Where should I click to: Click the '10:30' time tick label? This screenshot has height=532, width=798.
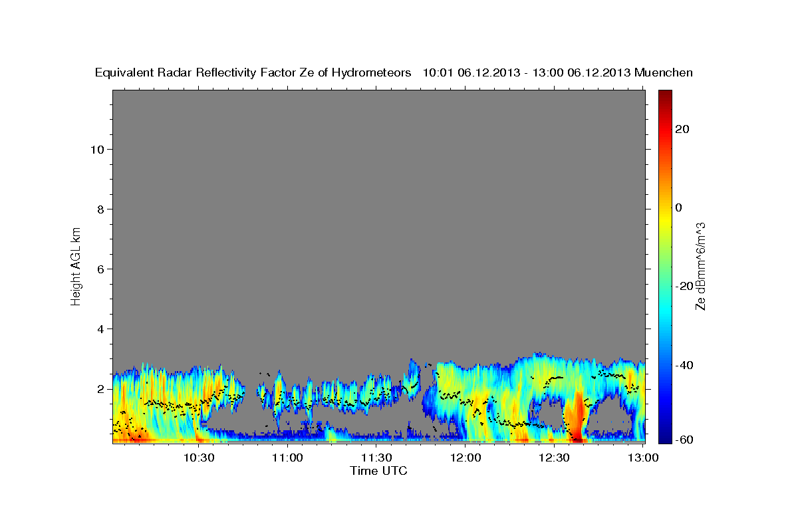pos(198,458)
